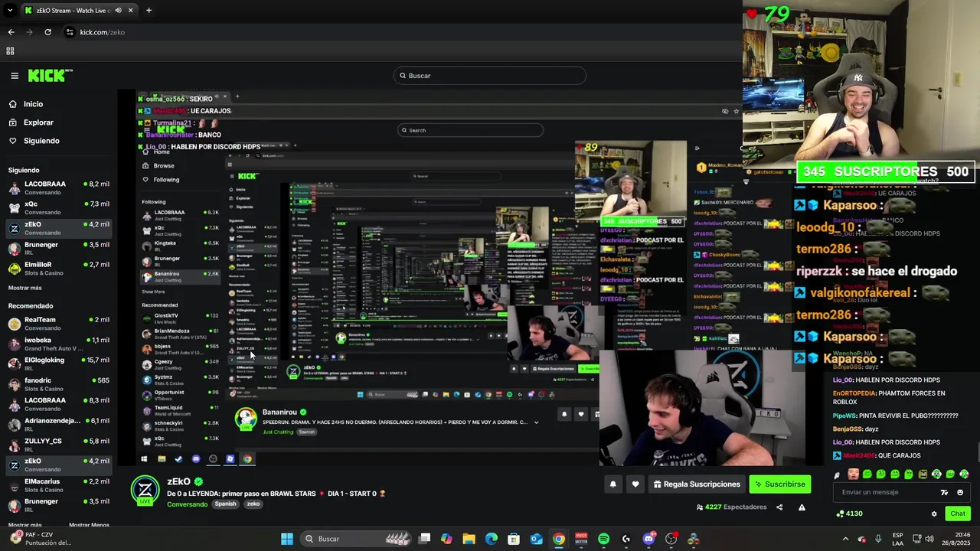Click the Spanish language tag
Viewport: 980px width, 551px height.
pos(225,504)
